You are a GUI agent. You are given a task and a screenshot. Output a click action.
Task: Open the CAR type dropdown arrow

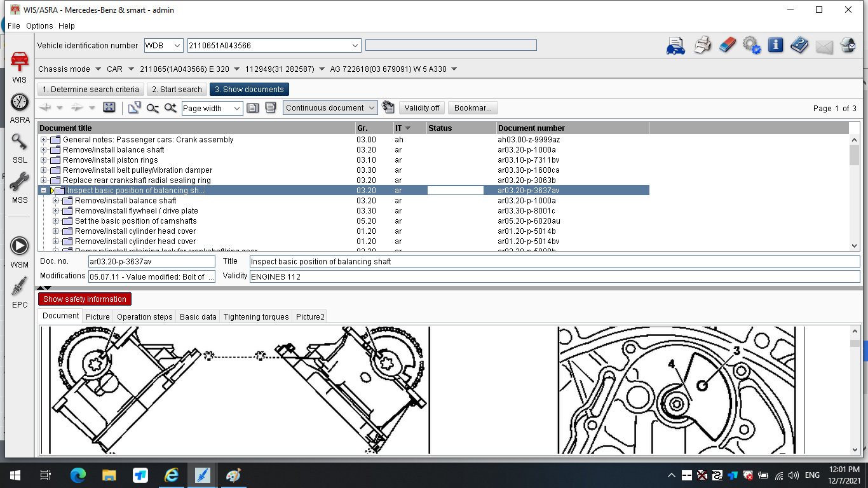click(131, 69)
